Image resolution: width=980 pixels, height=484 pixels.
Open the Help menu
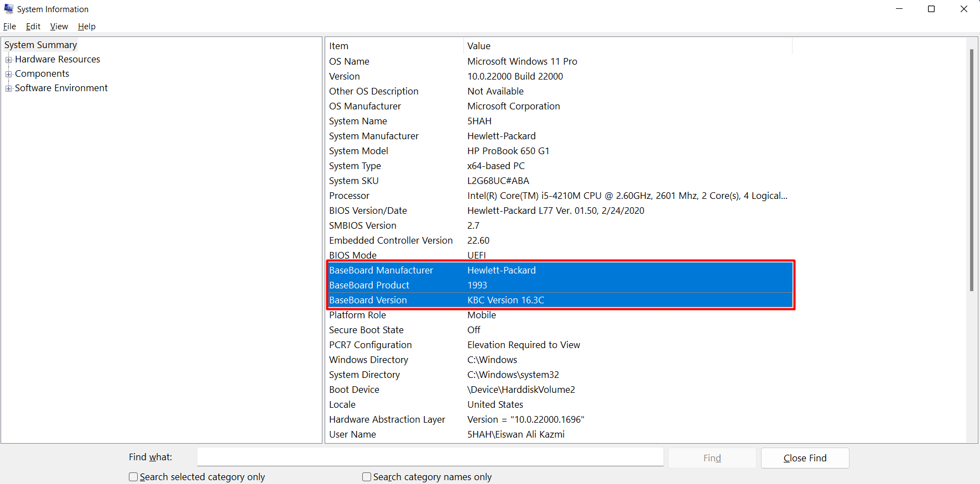[87, 27]
